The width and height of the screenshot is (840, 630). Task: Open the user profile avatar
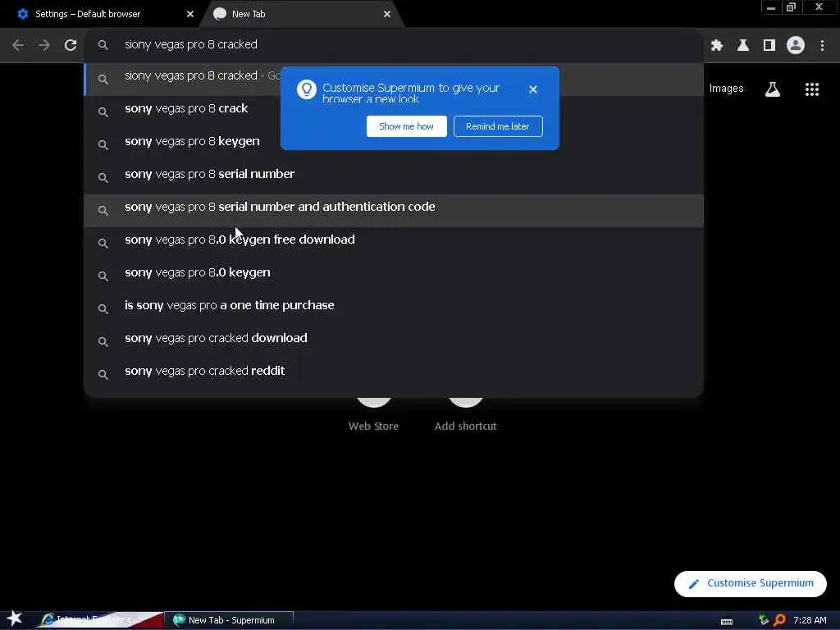click(x=796, y=46)
